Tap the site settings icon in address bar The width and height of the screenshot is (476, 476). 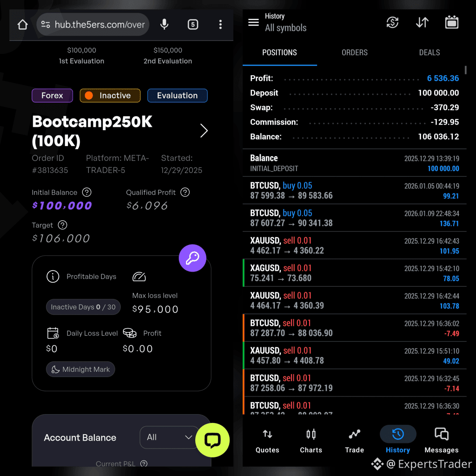point(46,24)
